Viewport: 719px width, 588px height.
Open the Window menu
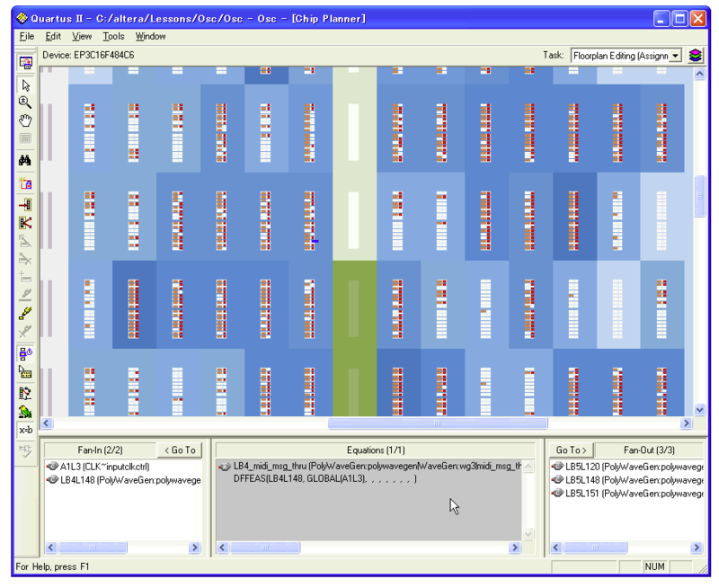(x=150, y=36)
